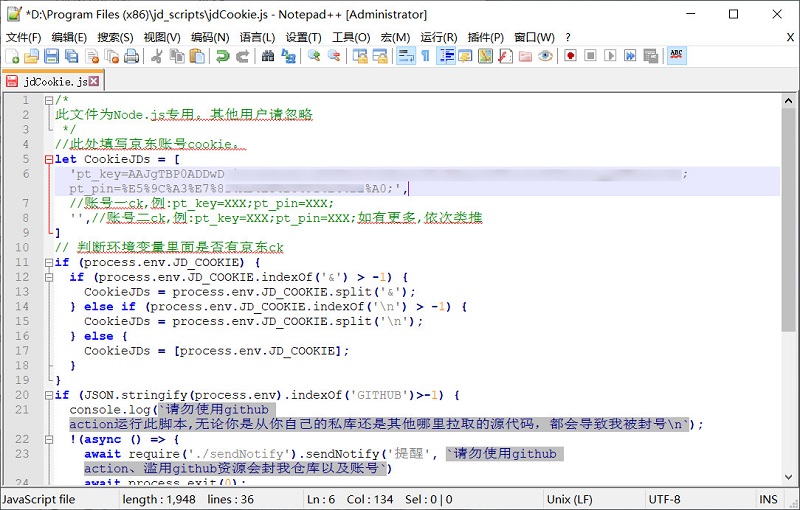800x510 pixels.
Task: Click the Stop recording macro icon
Action: [x=590, y=56]
